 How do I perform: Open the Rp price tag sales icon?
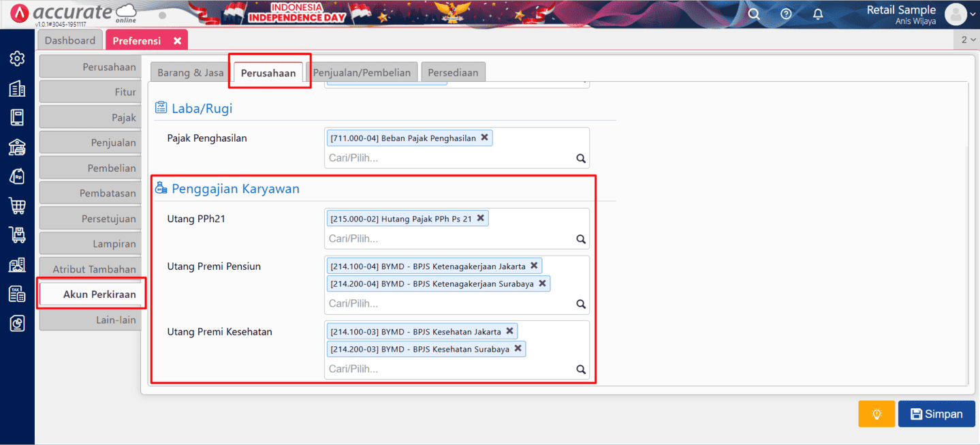tap(17, 176)
